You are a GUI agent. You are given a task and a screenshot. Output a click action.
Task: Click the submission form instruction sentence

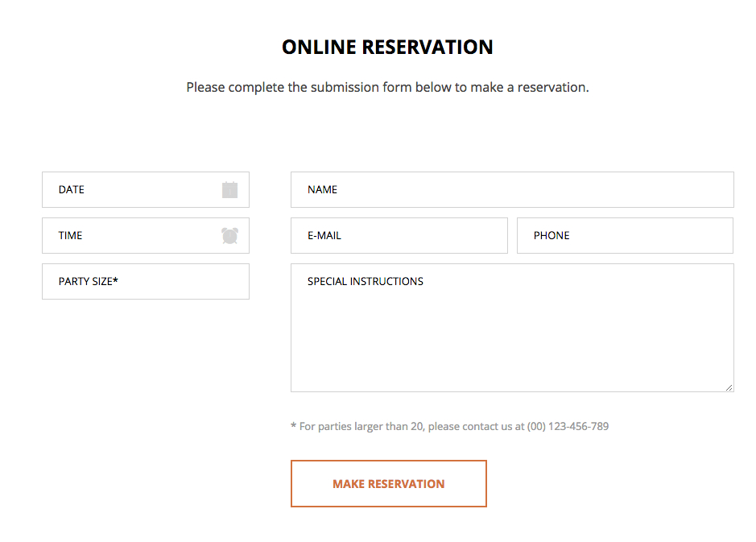[387, 87]
